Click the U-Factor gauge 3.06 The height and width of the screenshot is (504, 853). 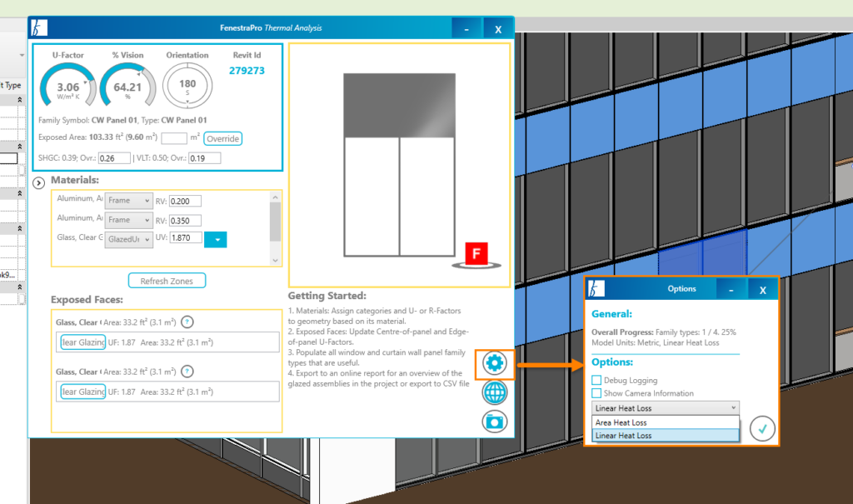tap(68, 86)
